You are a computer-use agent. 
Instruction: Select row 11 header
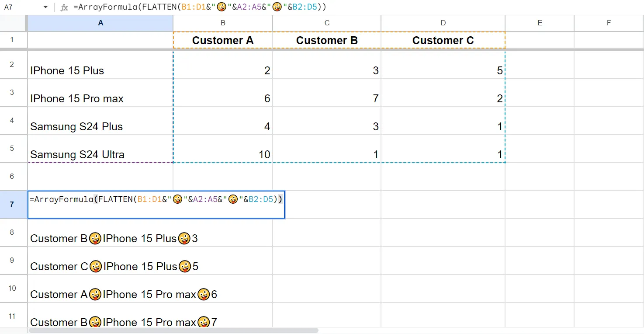(x=12, y=316)
